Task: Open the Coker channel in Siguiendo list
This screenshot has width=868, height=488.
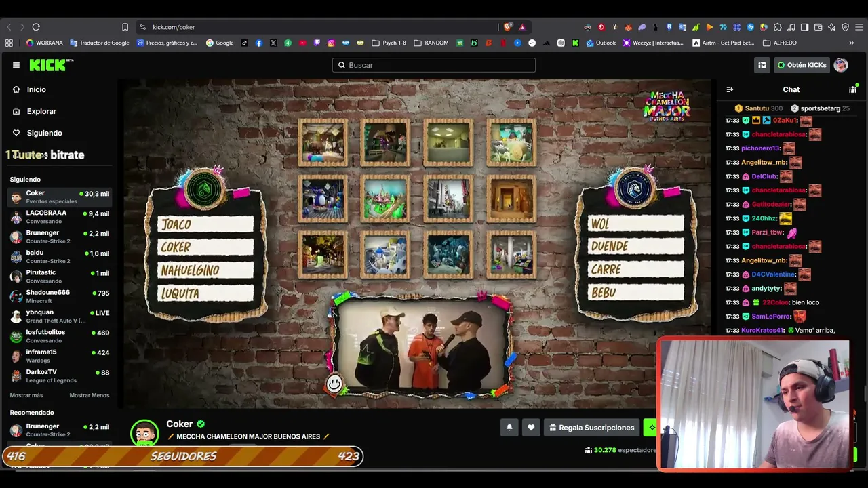Action: click(x=60, y=197)
